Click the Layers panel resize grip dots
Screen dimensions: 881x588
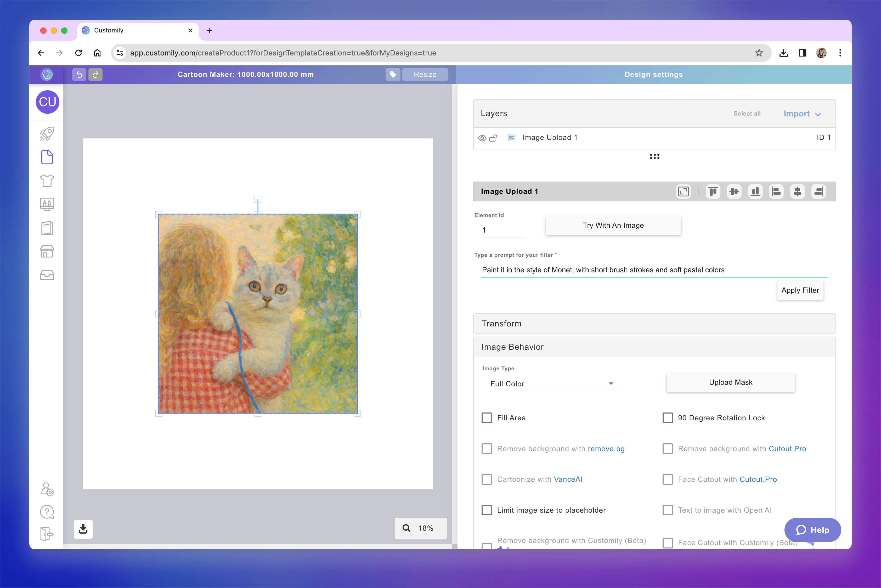click(x=654, y=156)
